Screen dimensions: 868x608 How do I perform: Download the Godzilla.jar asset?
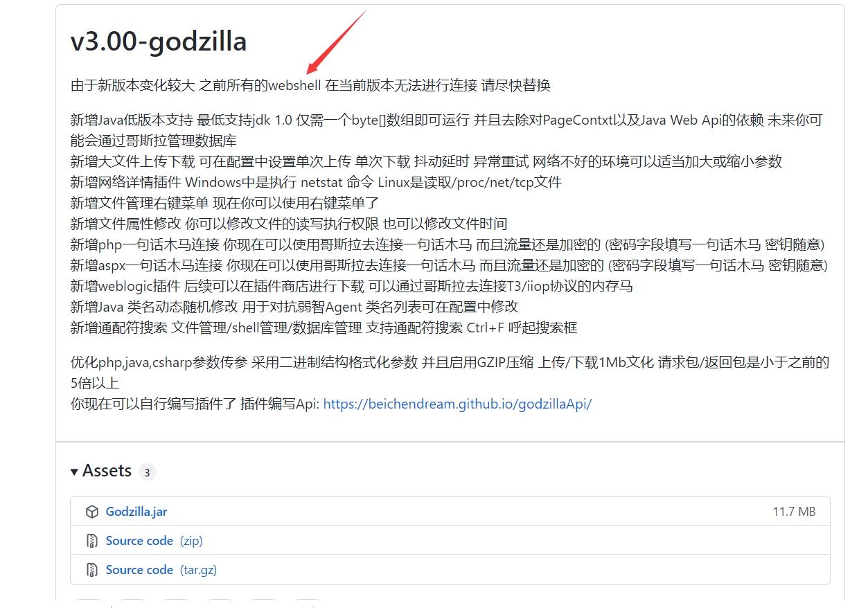point(136,512)
